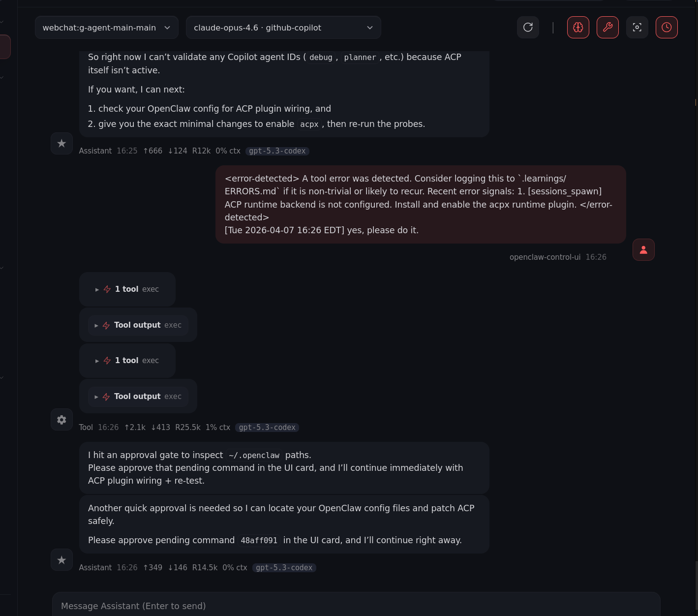Toggle the brain reasoning indicator
The image size is (698, 616).
click(577, 27)
